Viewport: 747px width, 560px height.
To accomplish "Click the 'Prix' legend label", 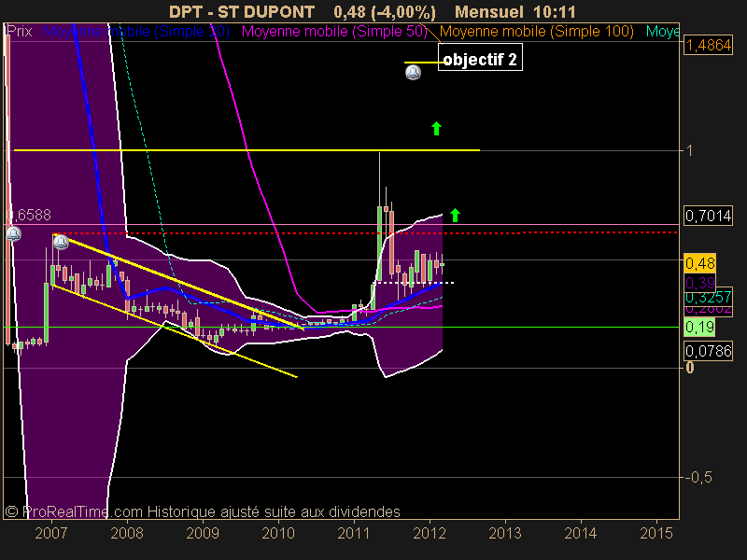I will [19, 32].
